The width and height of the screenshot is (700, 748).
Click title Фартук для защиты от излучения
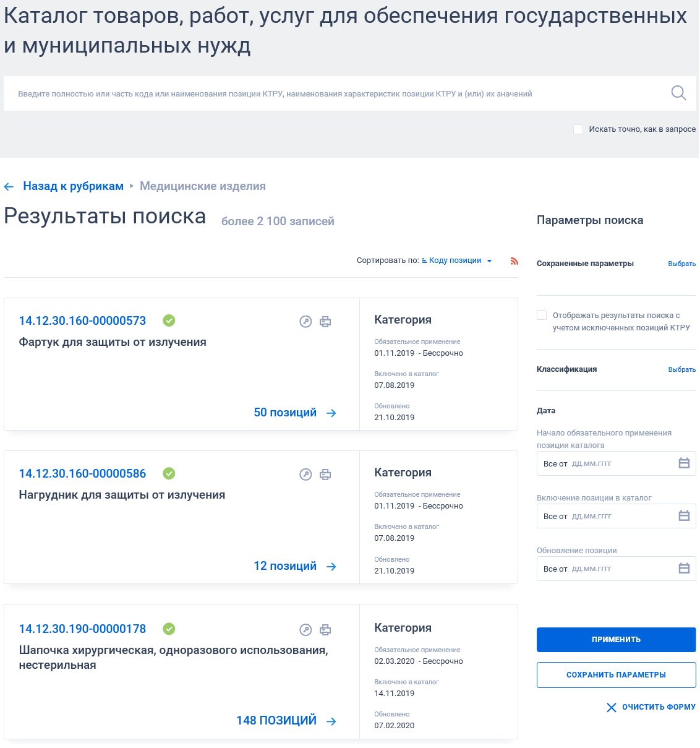point(113,342)
